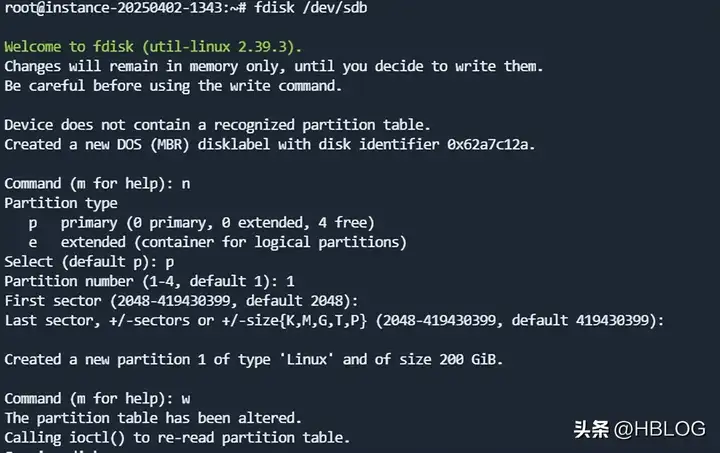Click the 'Partition type' heading line
The width and height of the screenshot is (720, 453).
click(61, 203)
